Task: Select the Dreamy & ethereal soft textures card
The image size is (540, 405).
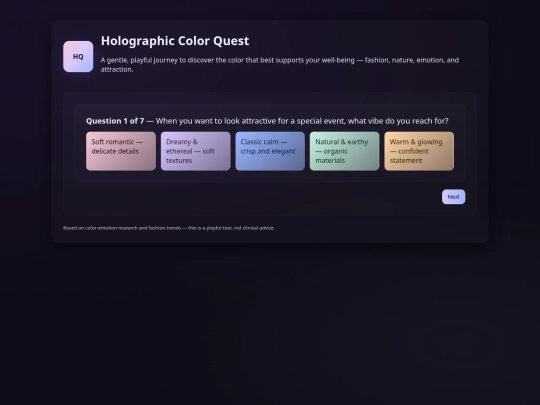Action: [x=196, y=151]
